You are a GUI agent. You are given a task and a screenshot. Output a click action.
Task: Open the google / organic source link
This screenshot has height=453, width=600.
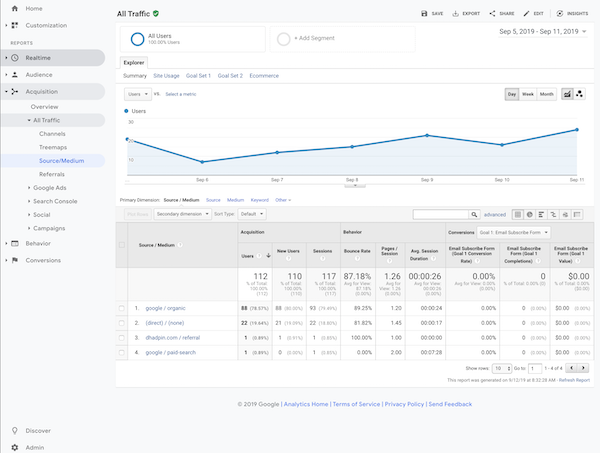pos(165,308)
